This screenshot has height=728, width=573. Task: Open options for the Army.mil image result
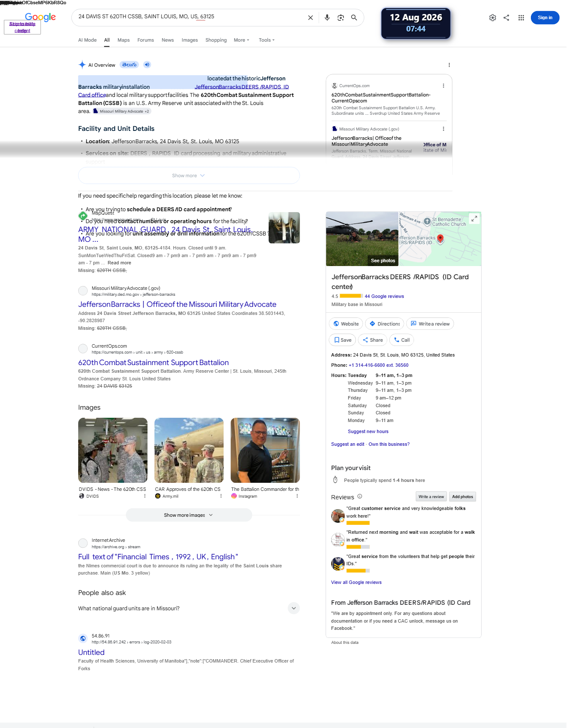tap(221, 496)
